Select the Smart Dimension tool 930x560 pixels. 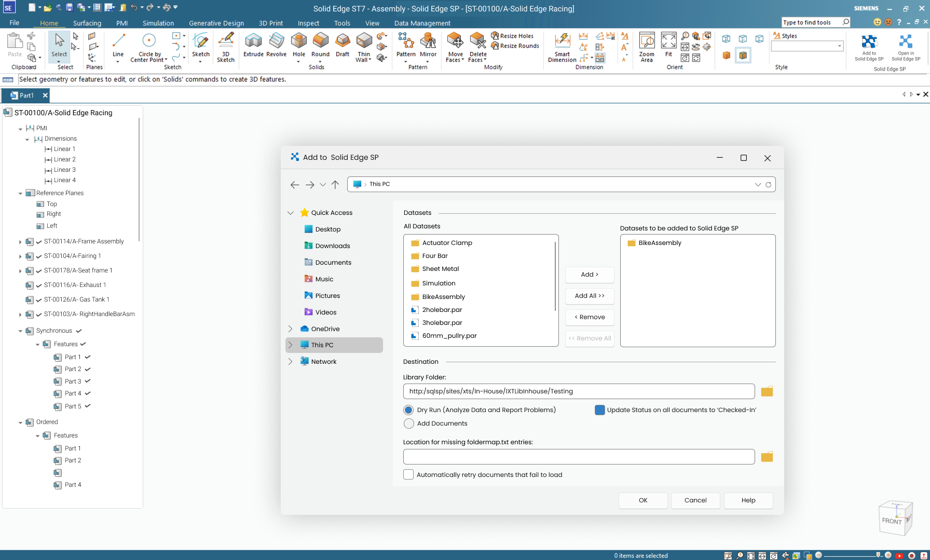562,47
